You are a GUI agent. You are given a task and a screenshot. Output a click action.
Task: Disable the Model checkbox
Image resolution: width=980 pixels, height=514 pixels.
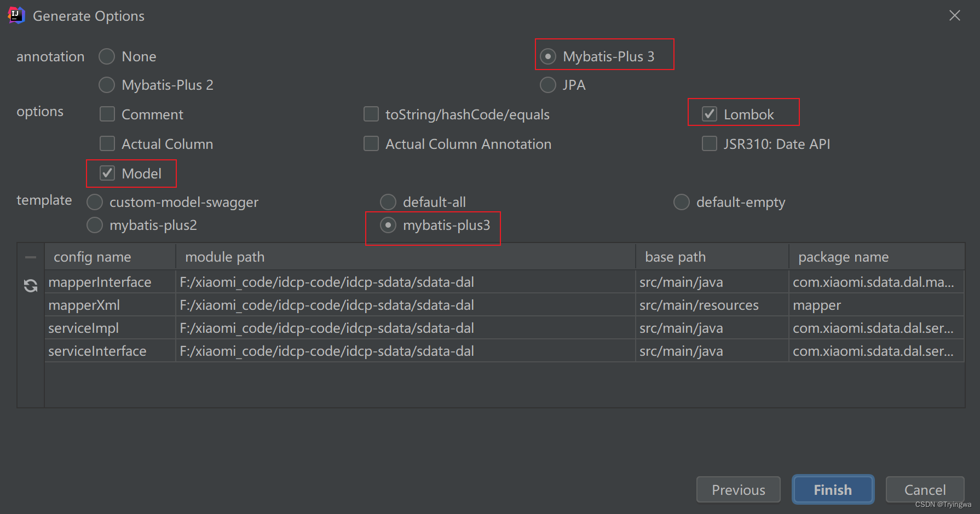[x=107, y=174]
